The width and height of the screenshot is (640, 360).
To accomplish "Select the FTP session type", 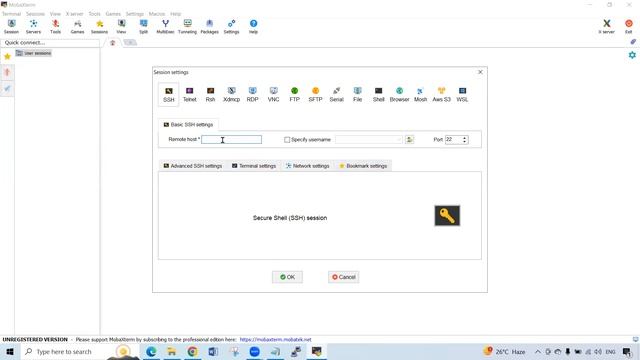I will [294, 94].
